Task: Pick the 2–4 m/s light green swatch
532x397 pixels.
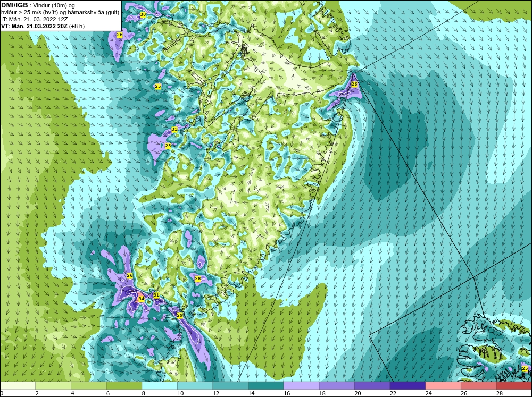Action: tap(53, 386)
